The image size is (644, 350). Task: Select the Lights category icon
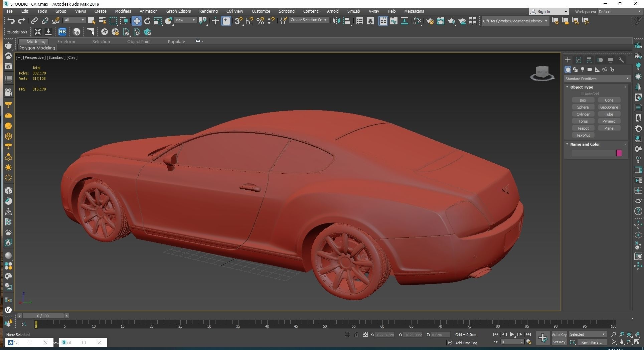point(583,69)
